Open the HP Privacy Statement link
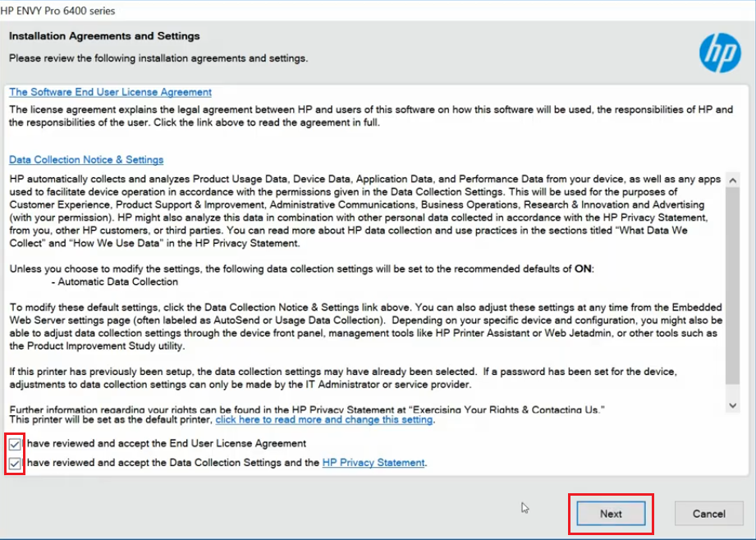The image size is (756, 540). tap(373, 463)
